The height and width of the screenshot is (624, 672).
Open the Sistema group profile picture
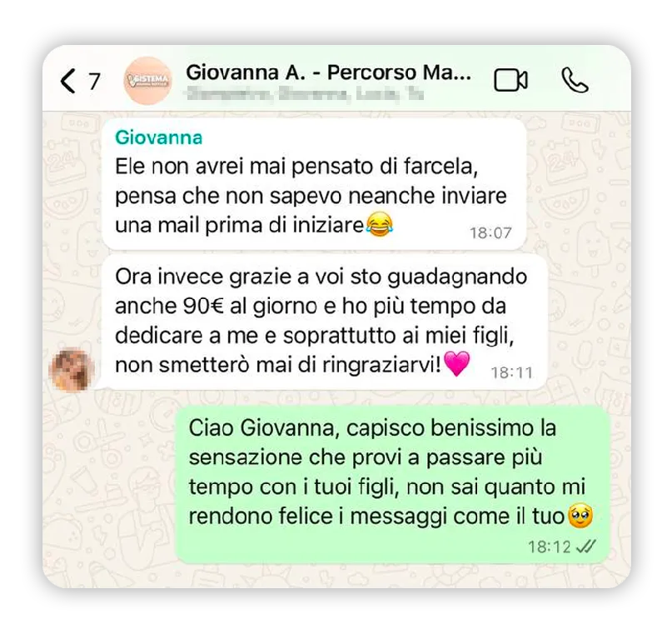148,81
